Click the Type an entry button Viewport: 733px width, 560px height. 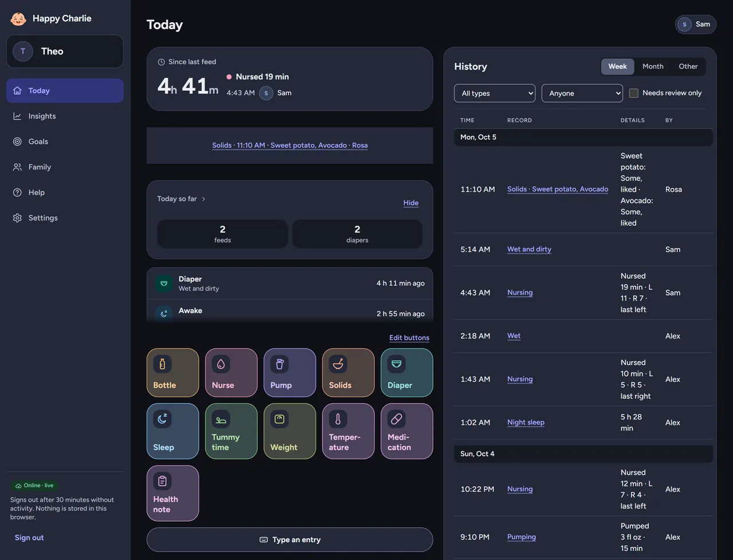(290, 540)
